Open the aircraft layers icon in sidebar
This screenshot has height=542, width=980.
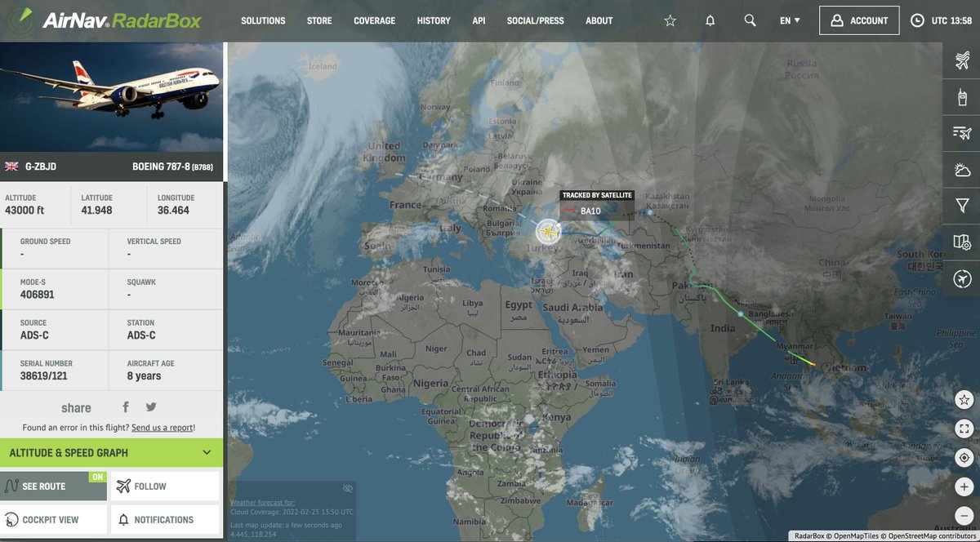(962, 59)
